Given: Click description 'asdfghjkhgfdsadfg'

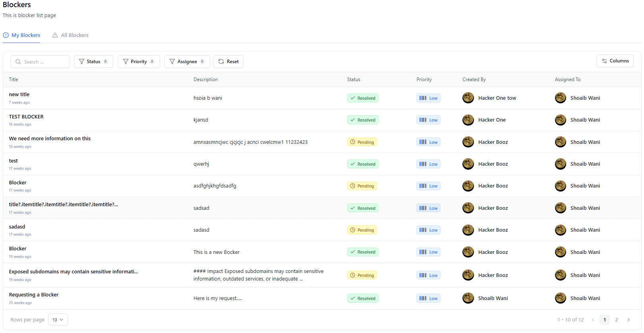Looking at the screenshot, I should (x=215, y=186).
